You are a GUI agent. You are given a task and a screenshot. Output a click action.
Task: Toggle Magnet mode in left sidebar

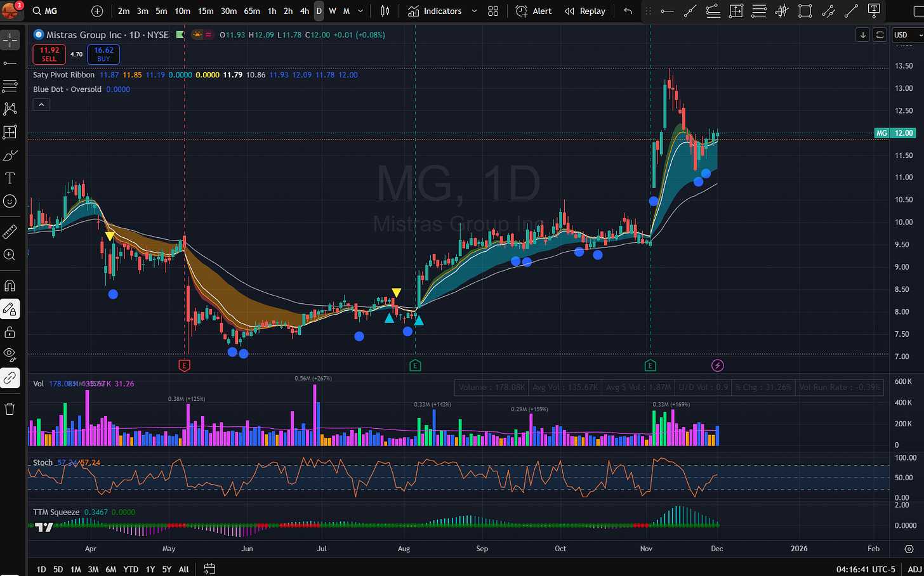10,285
